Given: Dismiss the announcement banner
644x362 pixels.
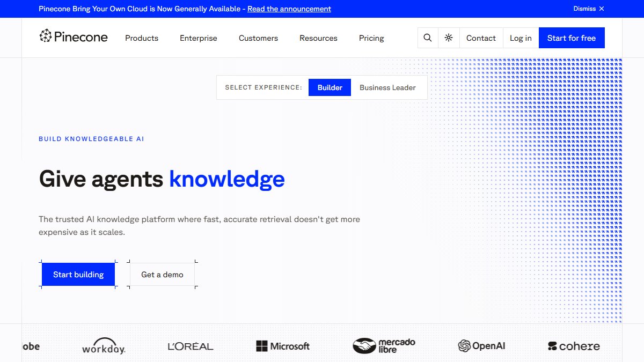Looking at the screenshot, I should tap(589, 9).
